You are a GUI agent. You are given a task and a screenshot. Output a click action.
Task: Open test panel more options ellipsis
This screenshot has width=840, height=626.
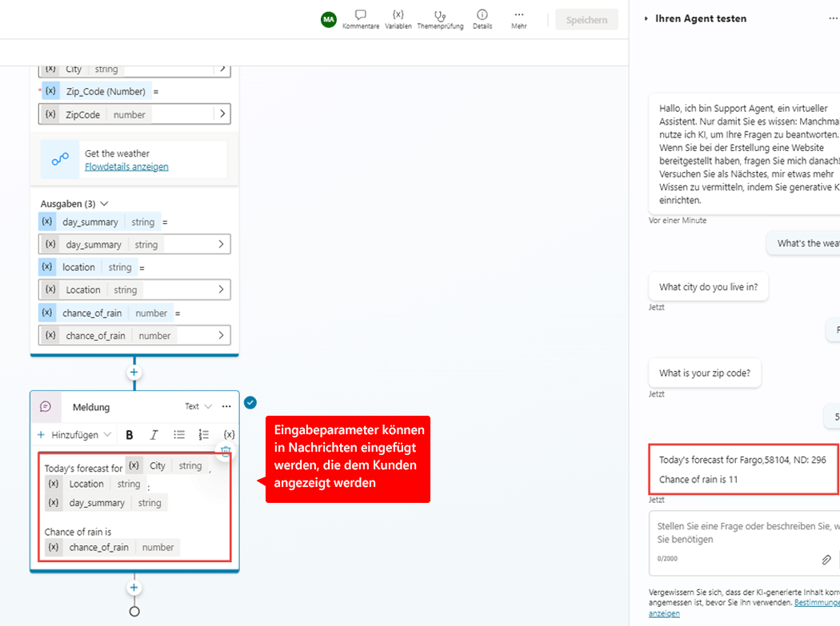(x=834, y=18)
